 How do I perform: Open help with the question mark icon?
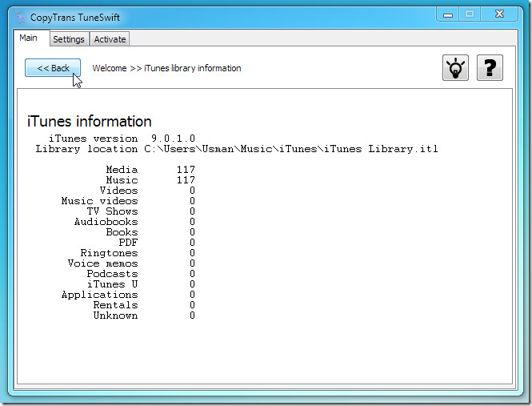coord(490,67)
